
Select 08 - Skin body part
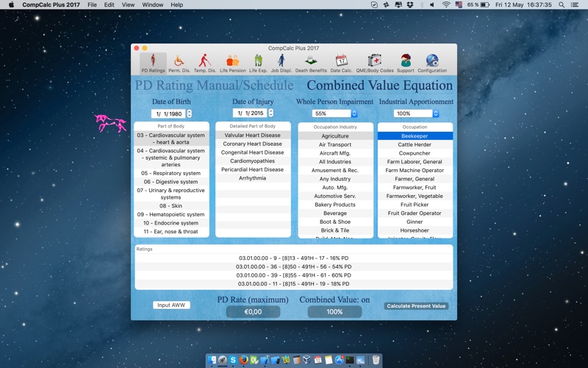171,206
